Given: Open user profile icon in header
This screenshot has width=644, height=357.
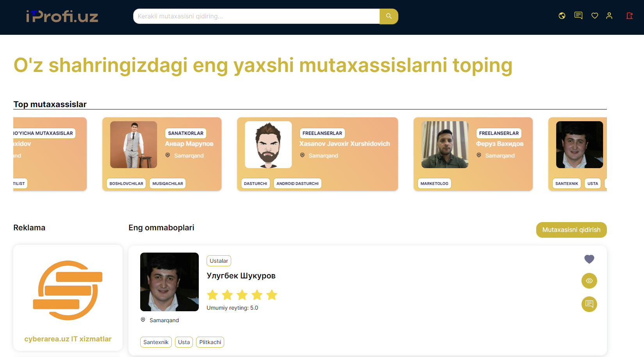Looking at the screenshot, I should (x=609, y=16).
